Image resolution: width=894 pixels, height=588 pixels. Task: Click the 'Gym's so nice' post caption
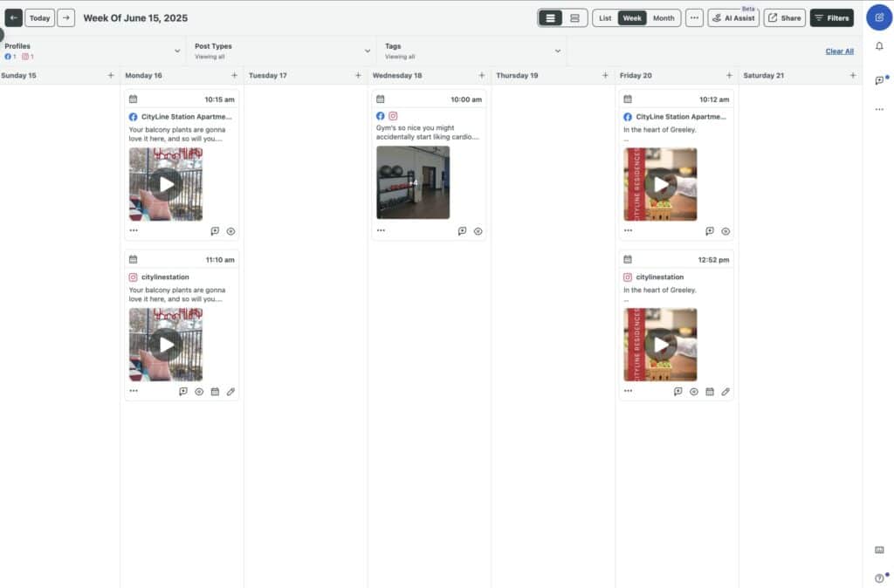(x=428, y=133)
